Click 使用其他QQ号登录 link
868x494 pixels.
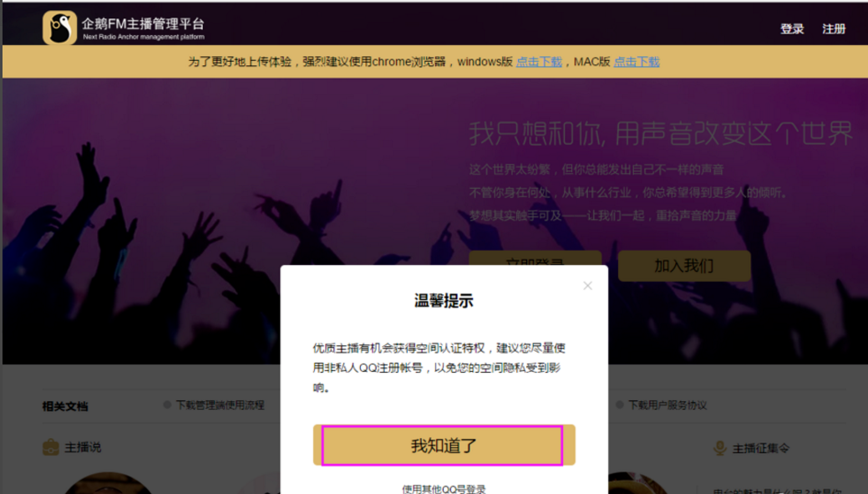(444, 489)
